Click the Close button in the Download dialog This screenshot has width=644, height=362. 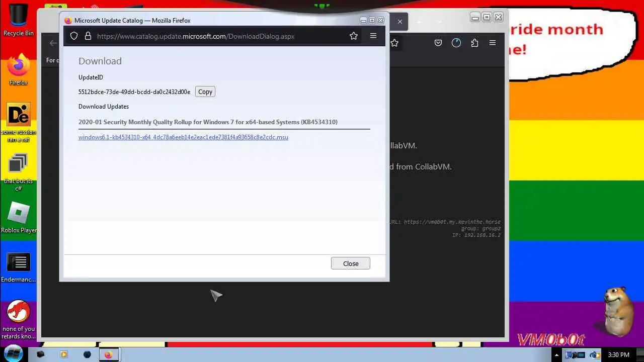click(351, 263)
